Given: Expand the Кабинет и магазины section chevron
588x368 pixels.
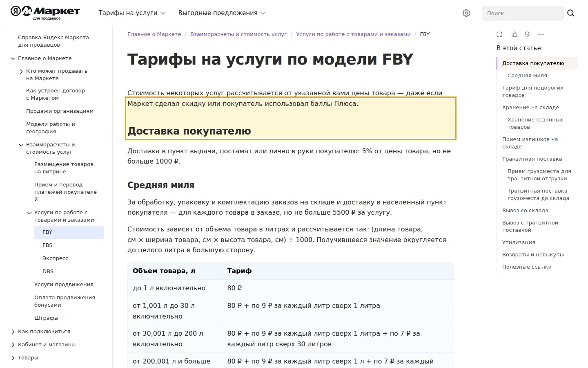Looking at the screenshot, I should pos(13,345).
